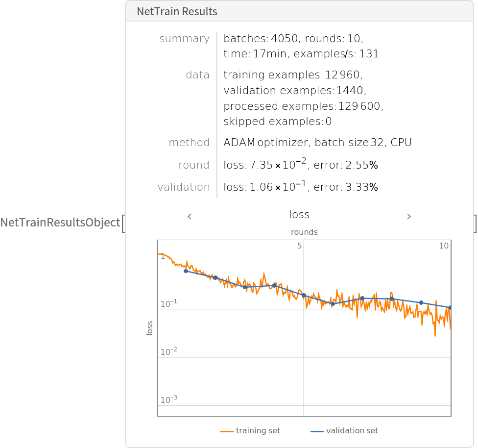478x448 pixels.
Task: Click the 'round' row label
Action: [x=194, y=165]
